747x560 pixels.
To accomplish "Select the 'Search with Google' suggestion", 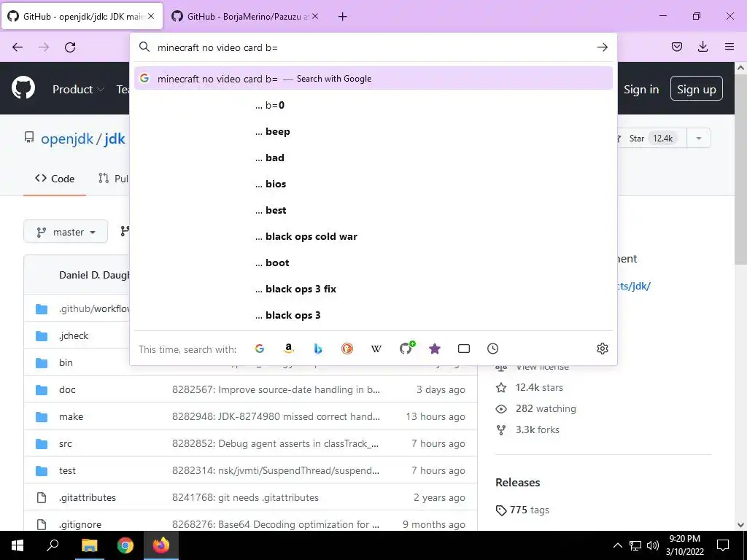I will (x=373, y=79).
